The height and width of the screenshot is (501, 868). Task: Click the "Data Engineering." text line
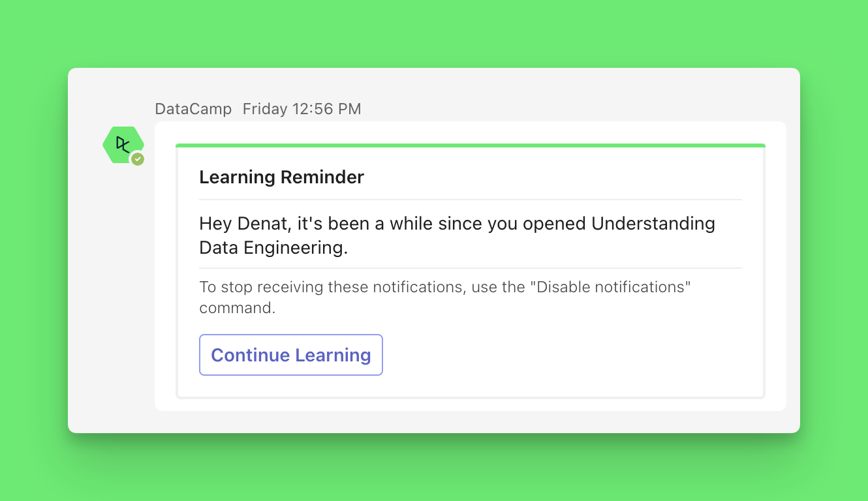[273, 247]
